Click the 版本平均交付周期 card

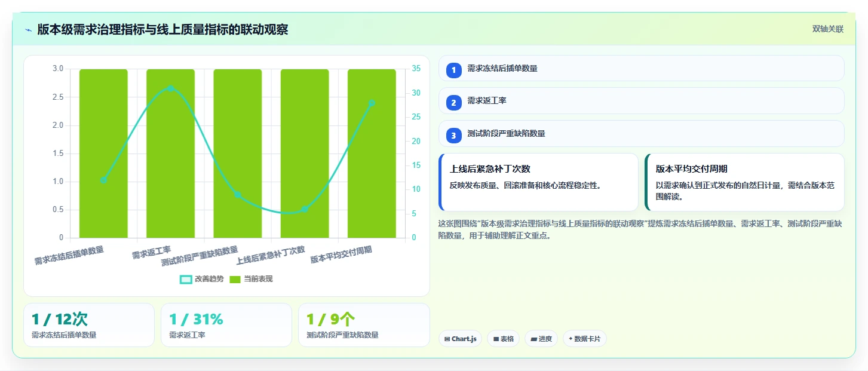[744, 182]
